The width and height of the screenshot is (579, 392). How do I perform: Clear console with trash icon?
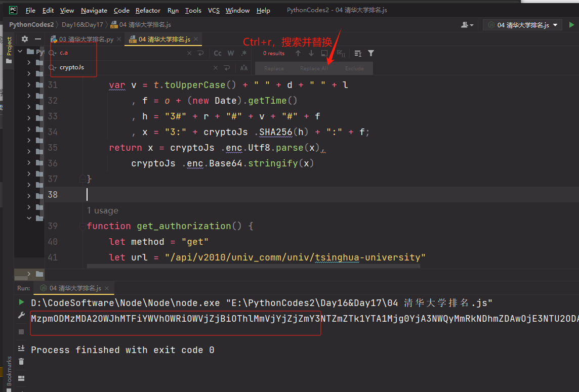[x=21, y=361]
